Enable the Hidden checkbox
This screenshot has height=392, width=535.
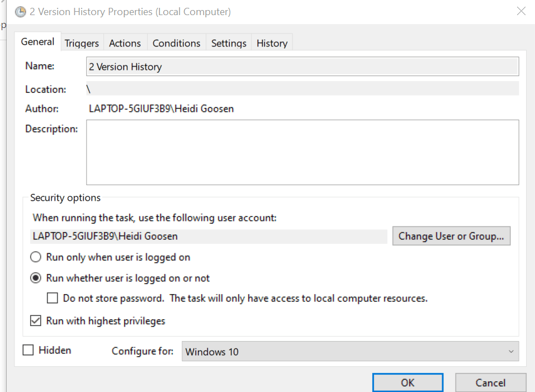(x=28, y=350)
